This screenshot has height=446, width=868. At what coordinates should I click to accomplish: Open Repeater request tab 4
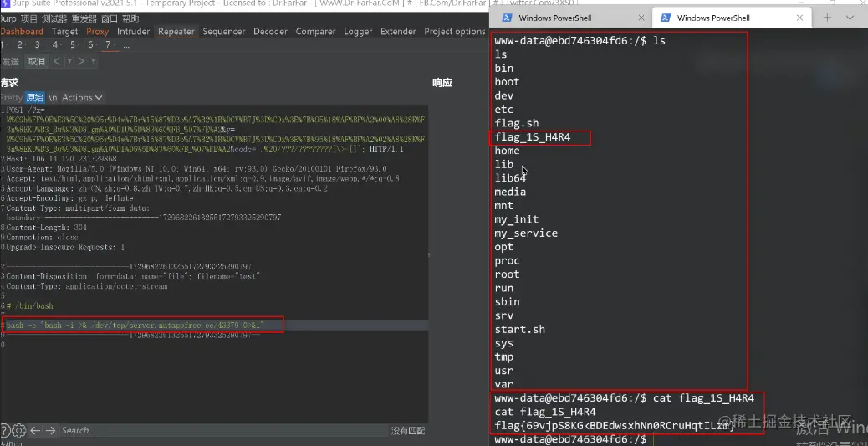click(x=55, y=45)
